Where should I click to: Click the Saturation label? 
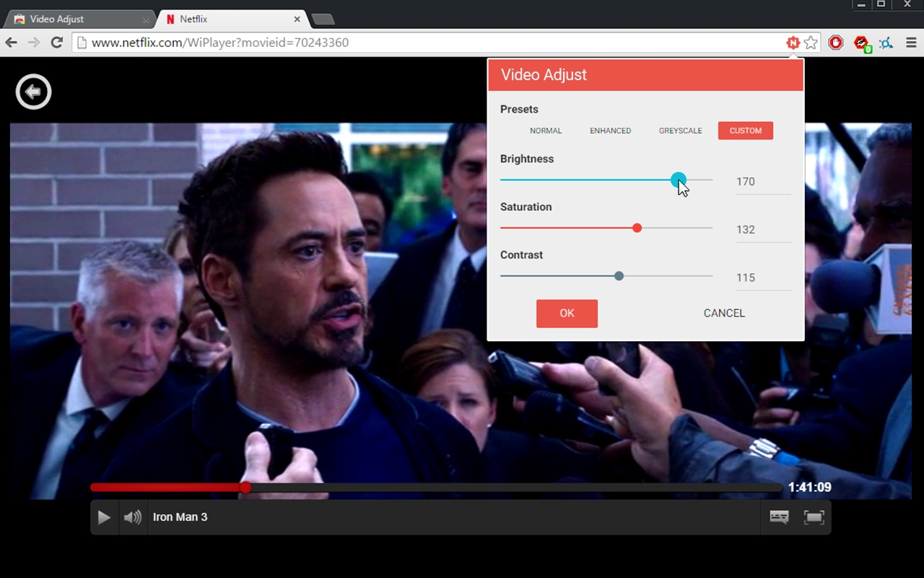(x=526, y=207)
